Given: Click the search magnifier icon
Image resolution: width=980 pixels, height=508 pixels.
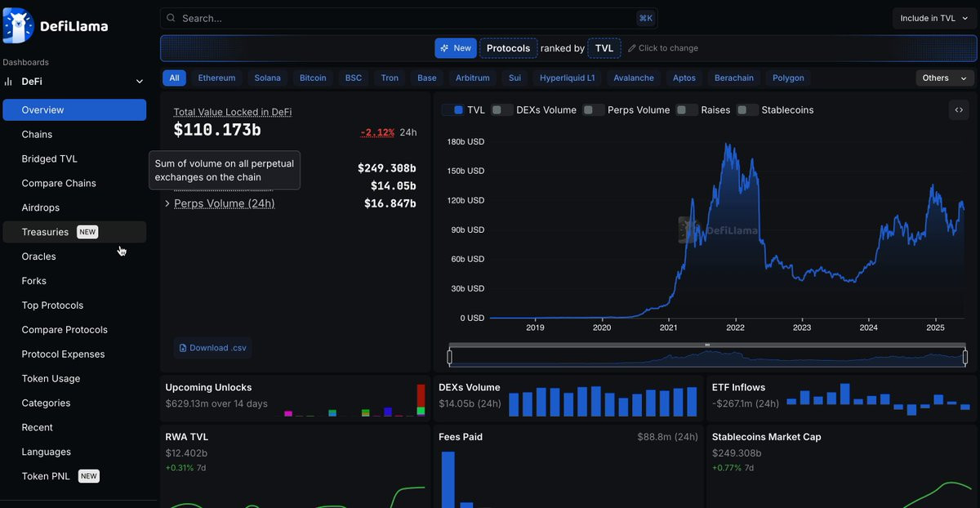Looking at the screenshot, I should pos(171,18).
